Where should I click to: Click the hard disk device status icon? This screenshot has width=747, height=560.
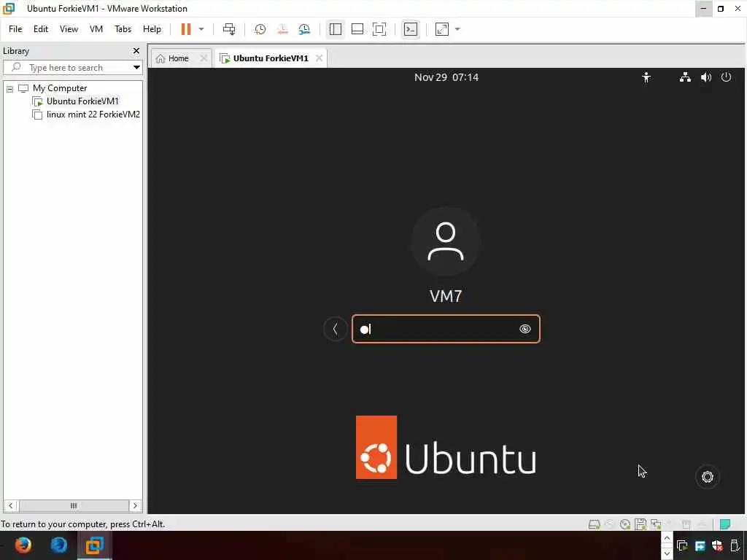click(x=594, y=525)
